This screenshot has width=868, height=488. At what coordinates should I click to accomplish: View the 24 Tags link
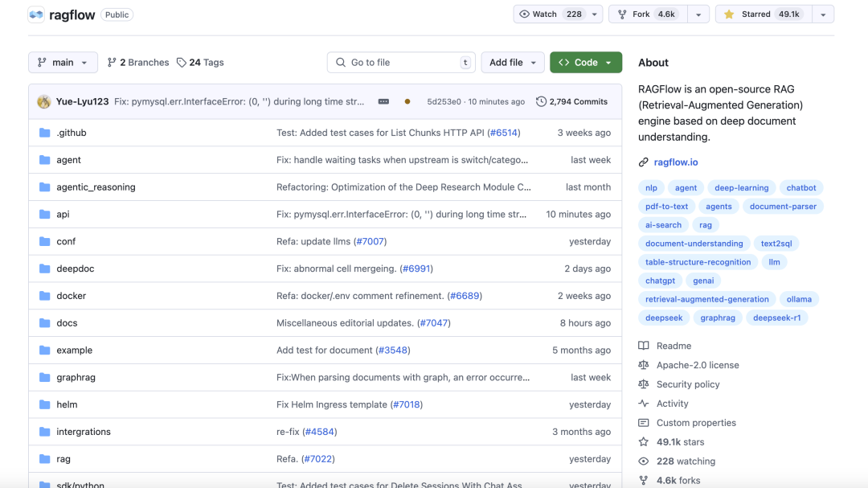tap(200, 63)
